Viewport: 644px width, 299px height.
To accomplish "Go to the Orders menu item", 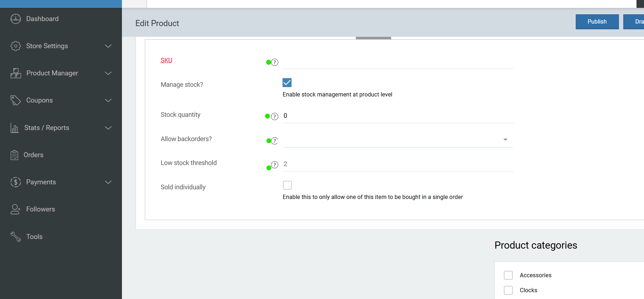I will point(34,155).
